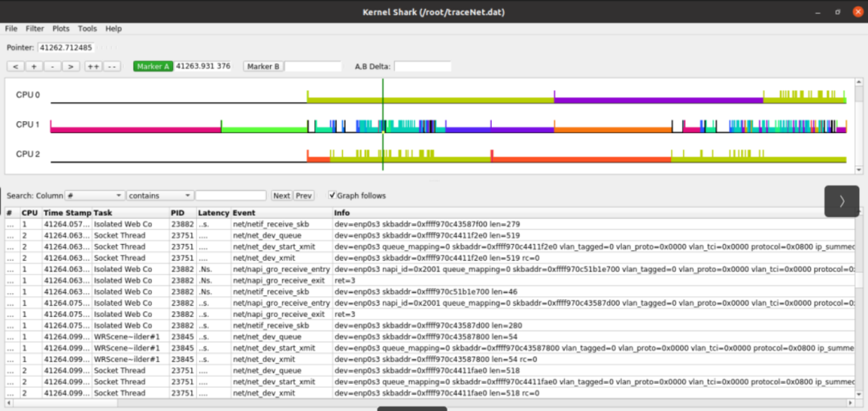The height and width of the screenshot is (411, 868).
Task: Click the zoom in '+' button
Action: pyautogui.click(x=34, y=67)
